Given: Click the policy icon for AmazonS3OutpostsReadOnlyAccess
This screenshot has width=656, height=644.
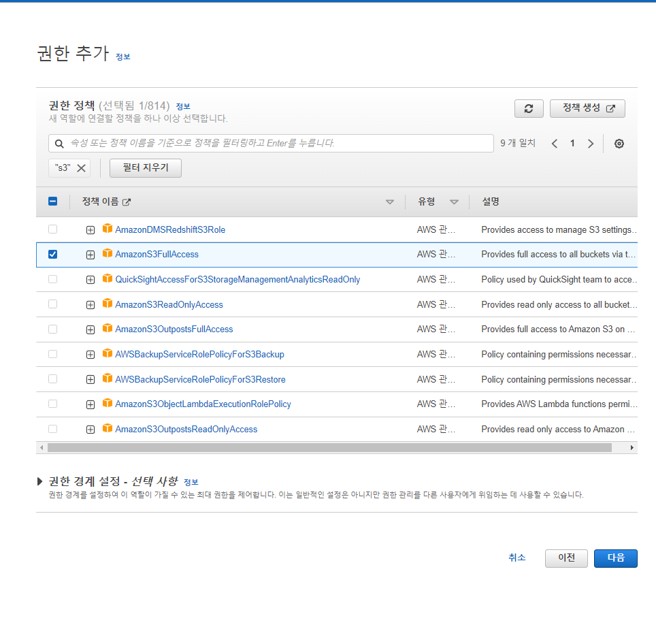Looking at the screenshot, I should coord(108,428).
